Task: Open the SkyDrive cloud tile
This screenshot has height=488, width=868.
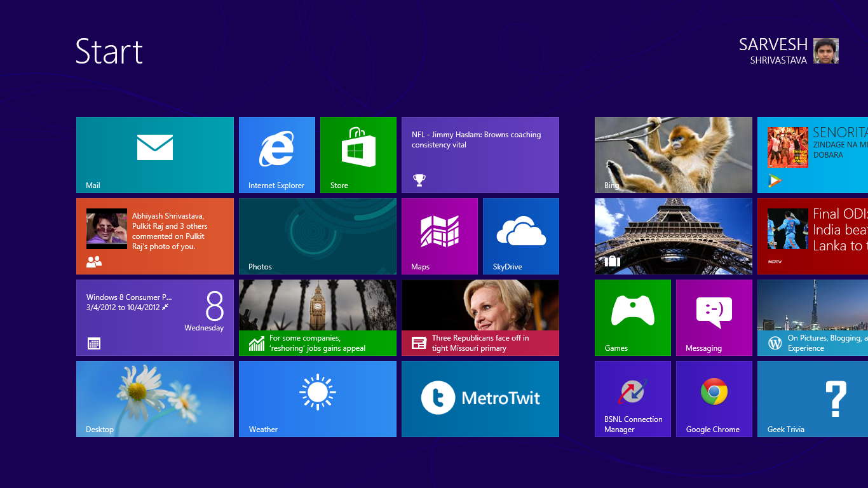Action: click(x=521, y=236)
